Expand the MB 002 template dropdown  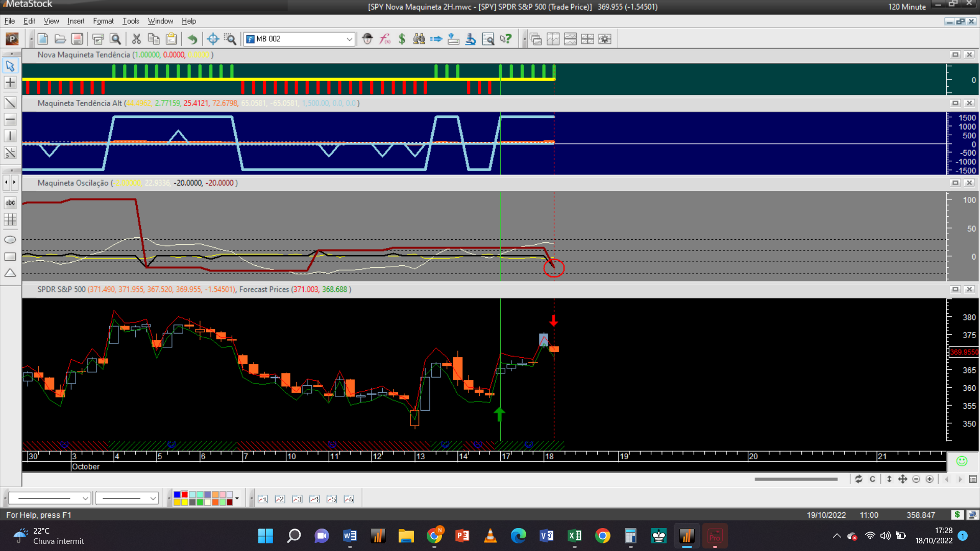coord(349,39)
